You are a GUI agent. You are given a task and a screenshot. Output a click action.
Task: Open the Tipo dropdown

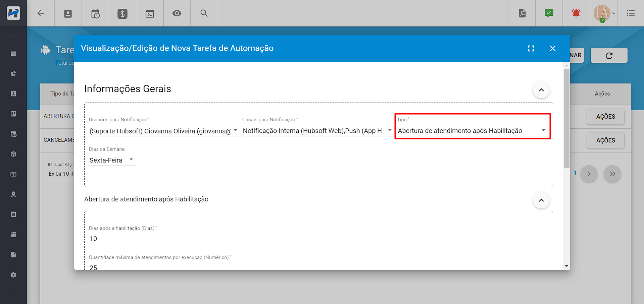tap(472, 131)
